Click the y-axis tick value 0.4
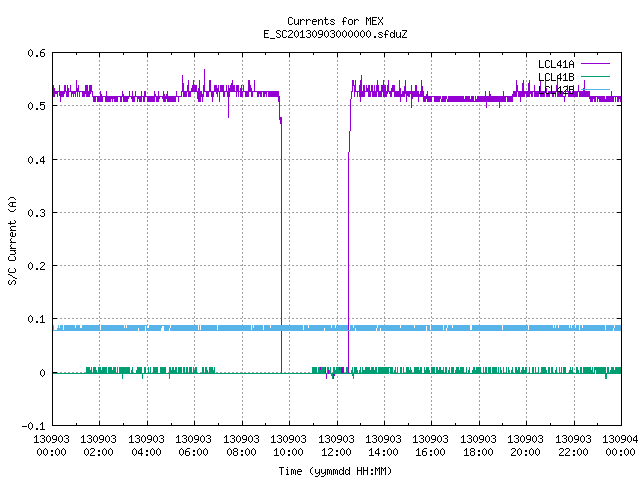640x480 pixels. click(36, 160)
